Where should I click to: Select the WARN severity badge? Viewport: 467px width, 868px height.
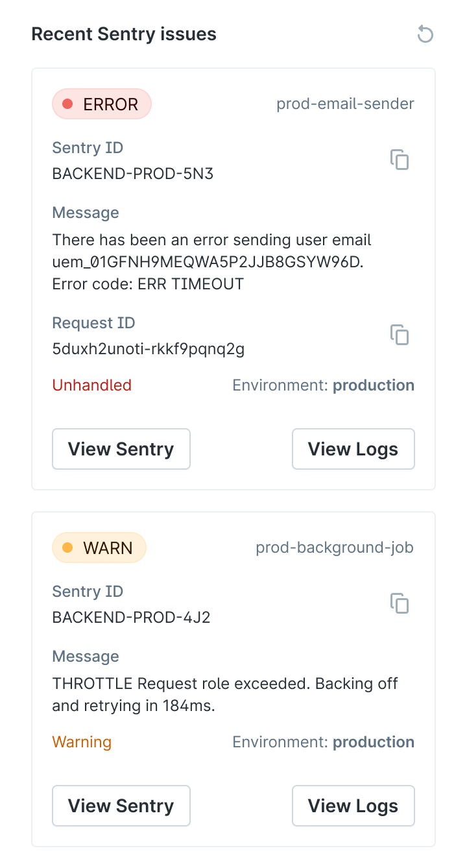tap(99, 547)
